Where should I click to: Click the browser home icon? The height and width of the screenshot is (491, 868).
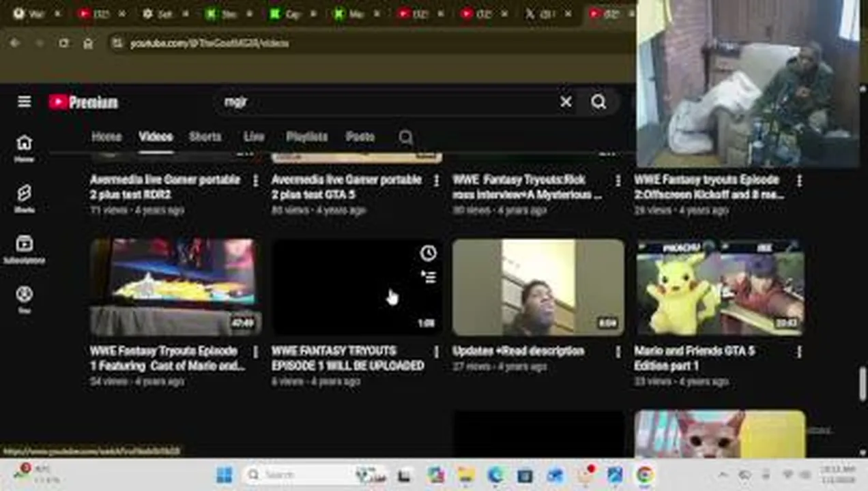click(88, 43)
